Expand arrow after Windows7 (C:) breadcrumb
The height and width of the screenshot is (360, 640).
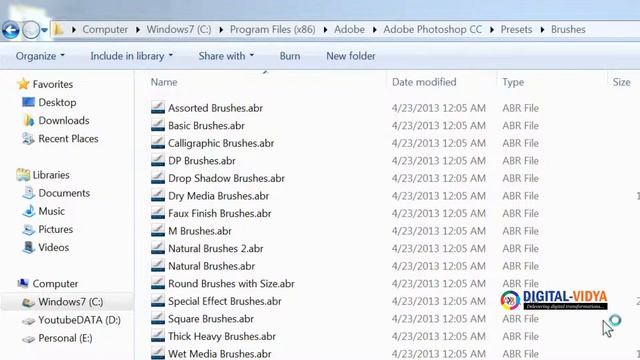(x=221, y=30)
